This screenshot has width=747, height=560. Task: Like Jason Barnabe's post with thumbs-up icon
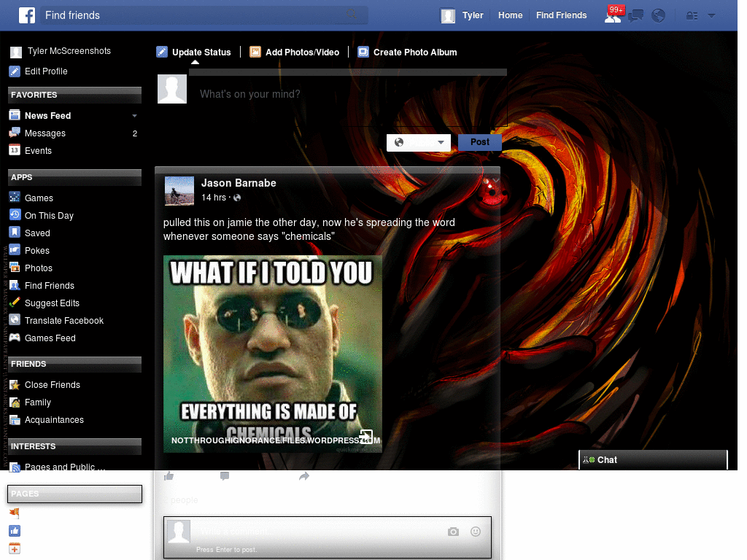(169, 475)
